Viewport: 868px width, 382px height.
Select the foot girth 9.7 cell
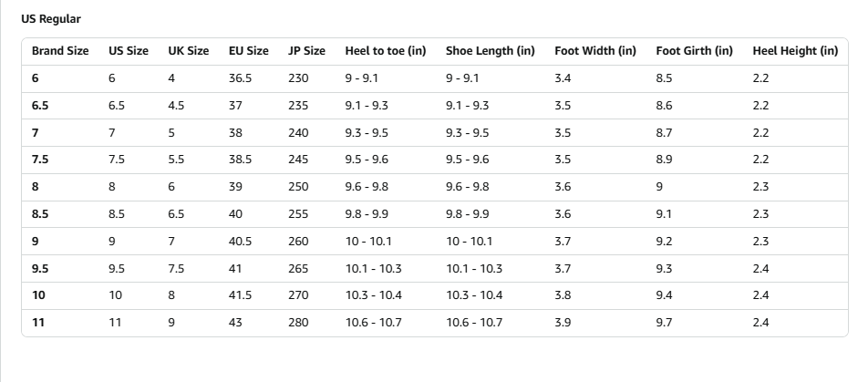pyautogui.click(x=664, y=323)
